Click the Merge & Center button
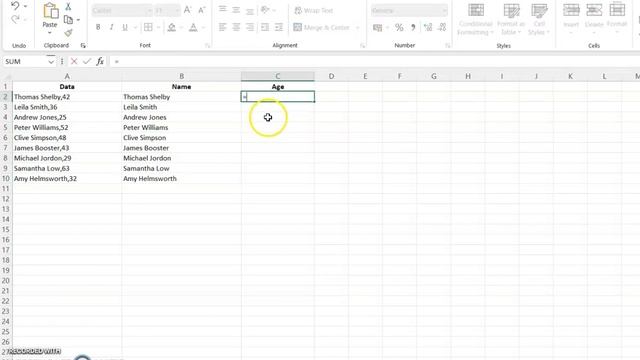The width and height of the screenshot is (640, 360). 322,27
